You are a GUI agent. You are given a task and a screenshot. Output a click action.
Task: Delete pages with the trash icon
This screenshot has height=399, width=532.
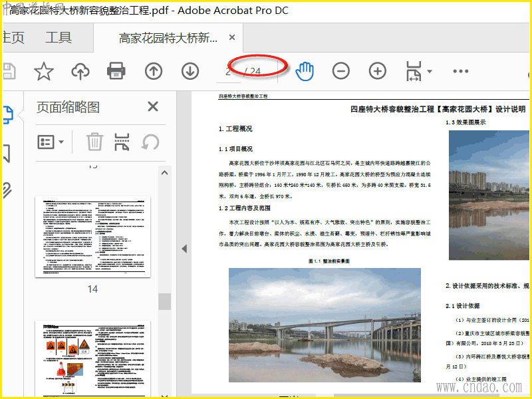[x=94, y=142]
